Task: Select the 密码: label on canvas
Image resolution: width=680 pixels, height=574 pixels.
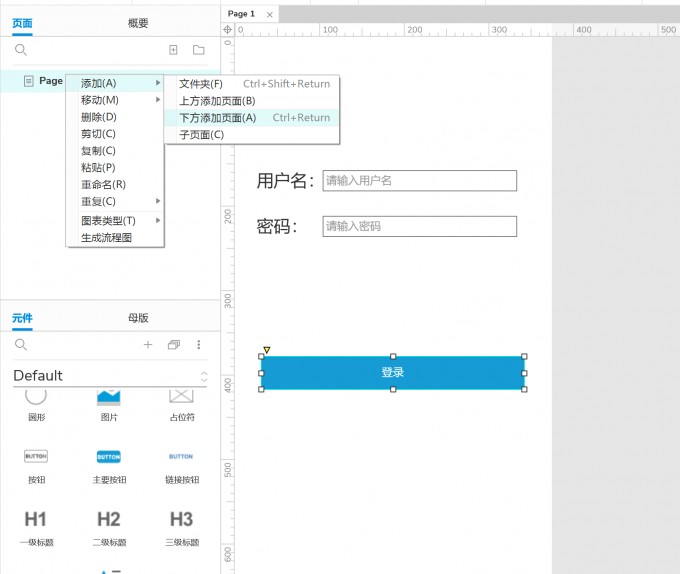Action: click(277, 226)
